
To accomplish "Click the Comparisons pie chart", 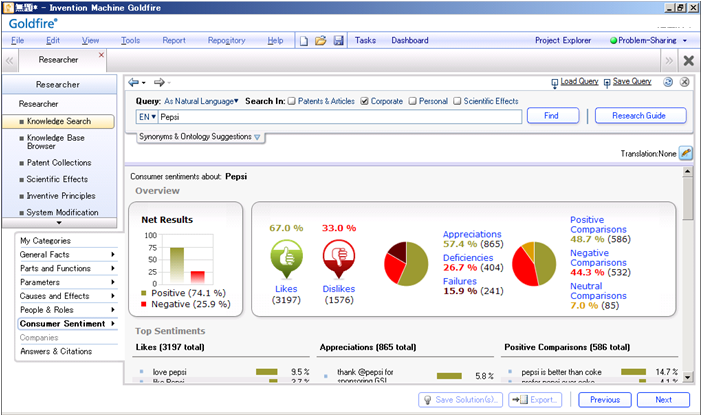I will pos(534,264).
